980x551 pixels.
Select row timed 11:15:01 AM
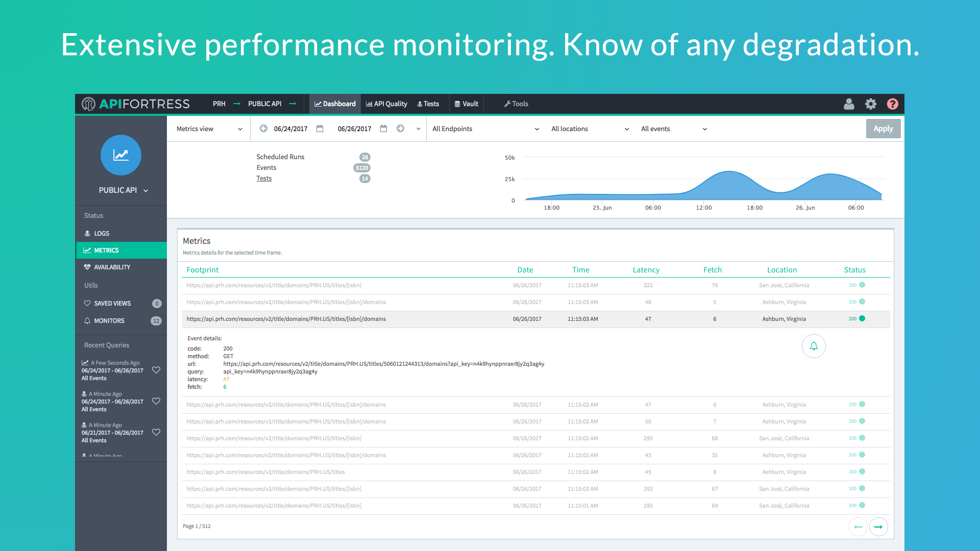(535, 506)
